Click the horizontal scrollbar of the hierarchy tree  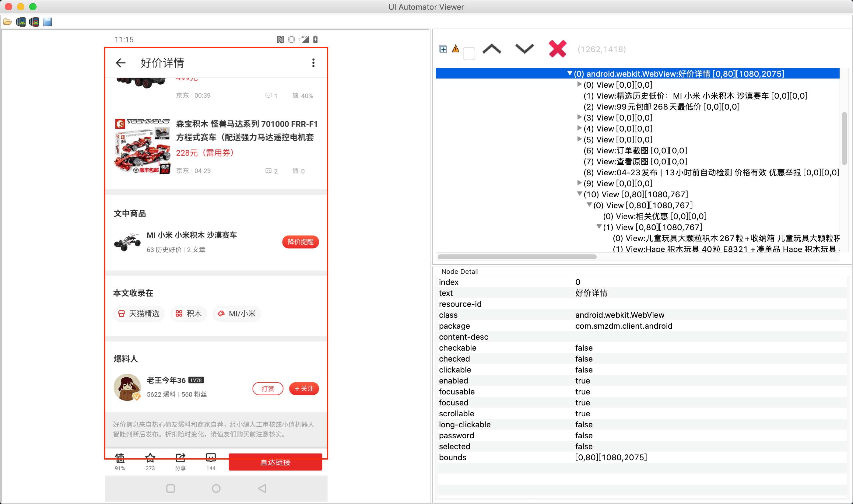[x=517, y=257]
